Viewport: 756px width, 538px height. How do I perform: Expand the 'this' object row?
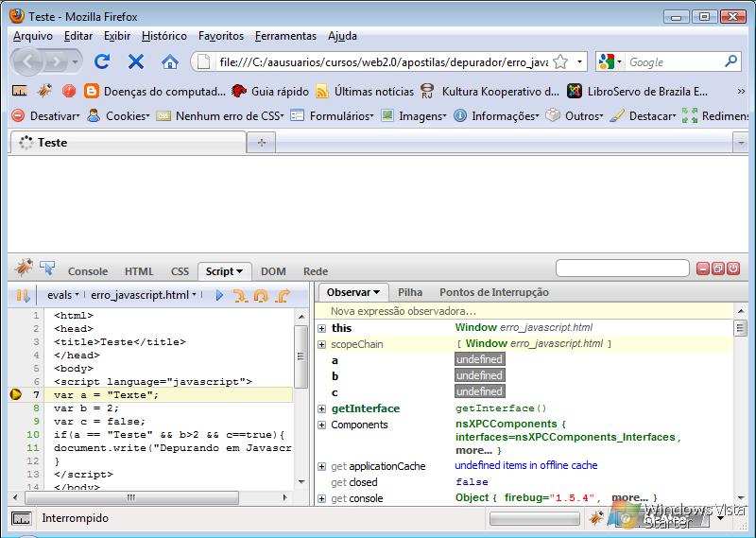321,328
